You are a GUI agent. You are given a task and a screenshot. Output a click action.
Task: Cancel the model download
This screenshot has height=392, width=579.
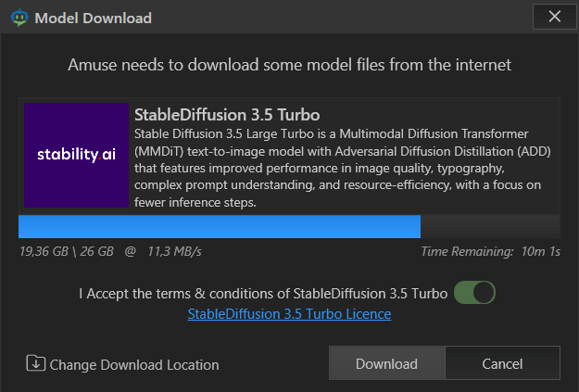[x=502, y=363]
